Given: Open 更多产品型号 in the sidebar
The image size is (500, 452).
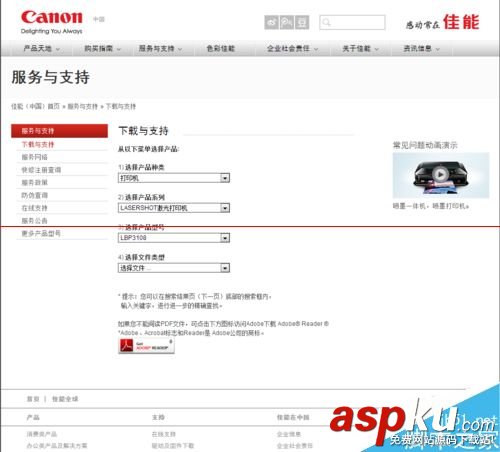Looking at the screenshot, I should 41,233.
